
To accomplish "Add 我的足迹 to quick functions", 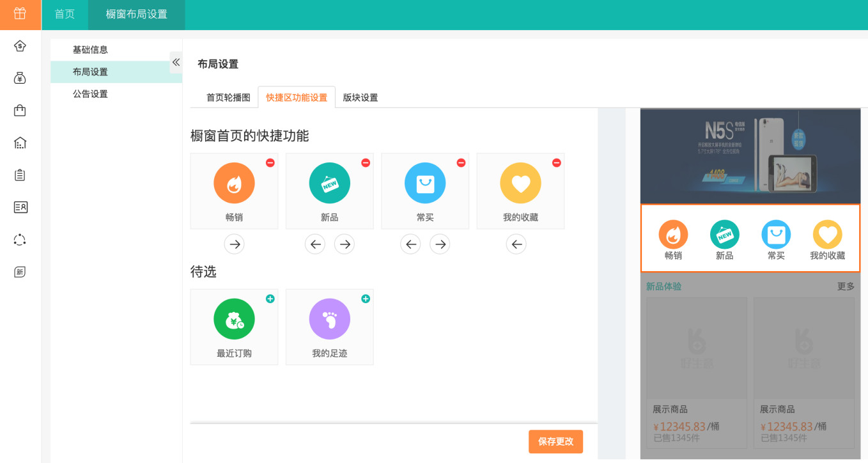I will coord(366,299).
